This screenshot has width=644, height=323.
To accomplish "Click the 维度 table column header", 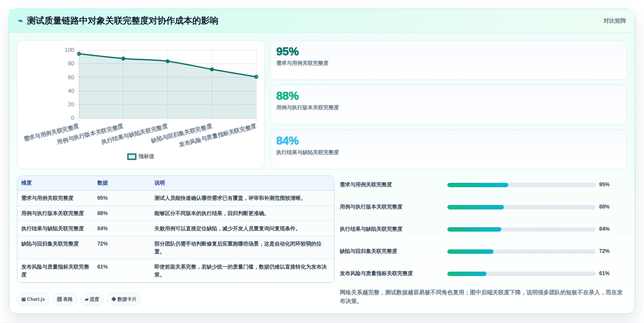I will click(27, 183).
